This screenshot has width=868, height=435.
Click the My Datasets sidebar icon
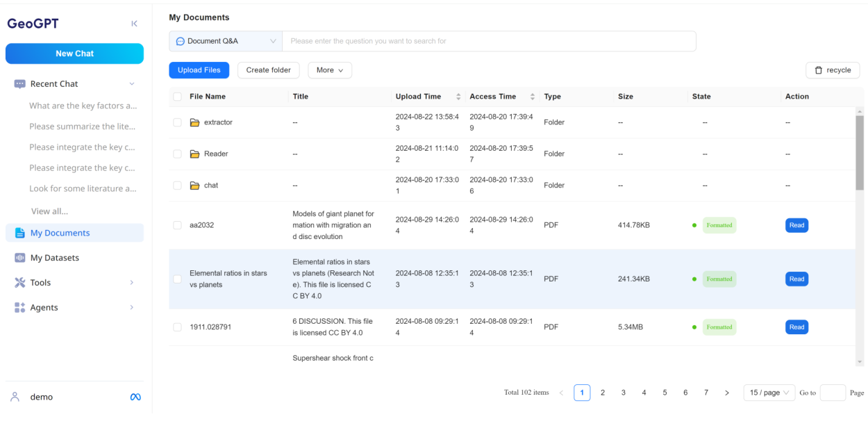click(x=19, y=258)
